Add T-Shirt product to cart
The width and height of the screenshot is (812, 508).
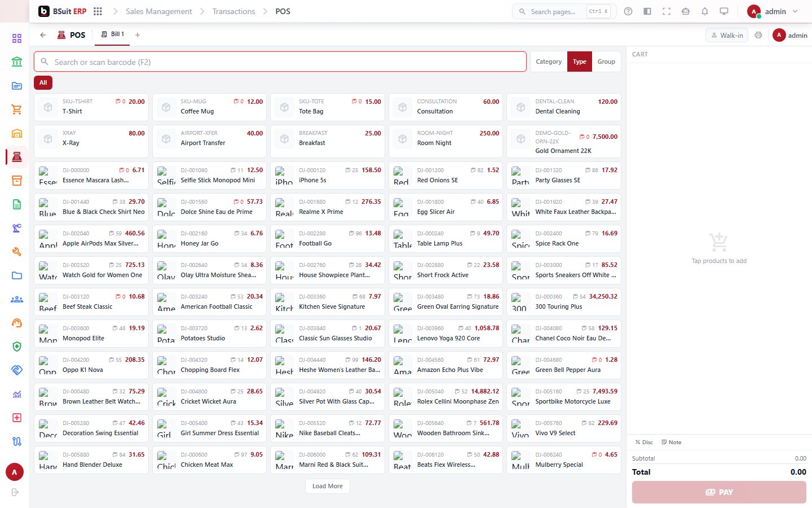[x=91, y=107]
